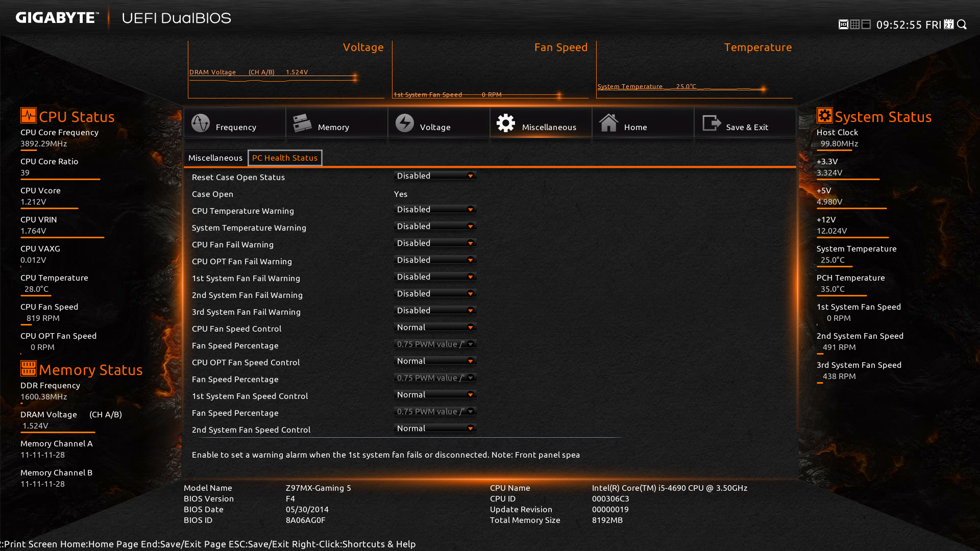Click DDR Frequency value 1600.38MHz
Viewport: 980px width, 551px height.
44,396
